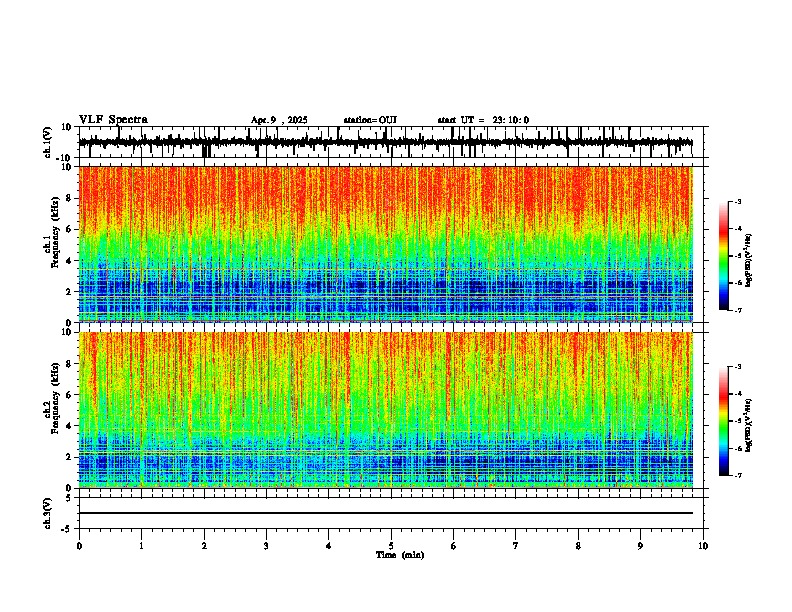The height and width of the screenshot is (612, 792).
Task: Click the "-7" label on ch.2 colorbar
Action: [x=738, y=476]
